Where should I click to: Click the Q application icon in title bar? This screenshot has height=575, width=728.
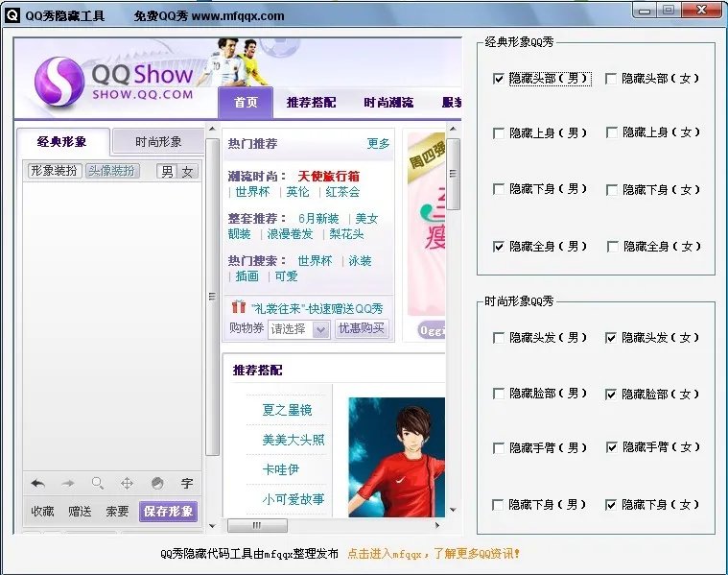[x=12, y=14]
